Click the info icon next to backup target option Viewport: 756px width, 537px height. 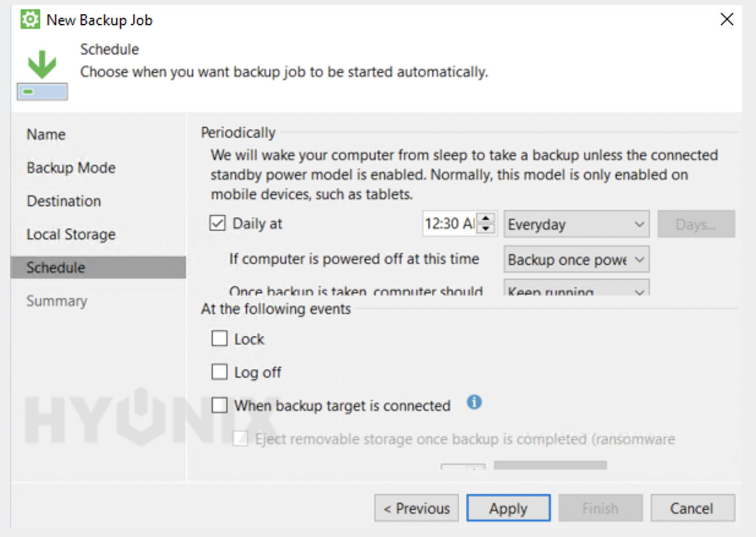(473, 403)
